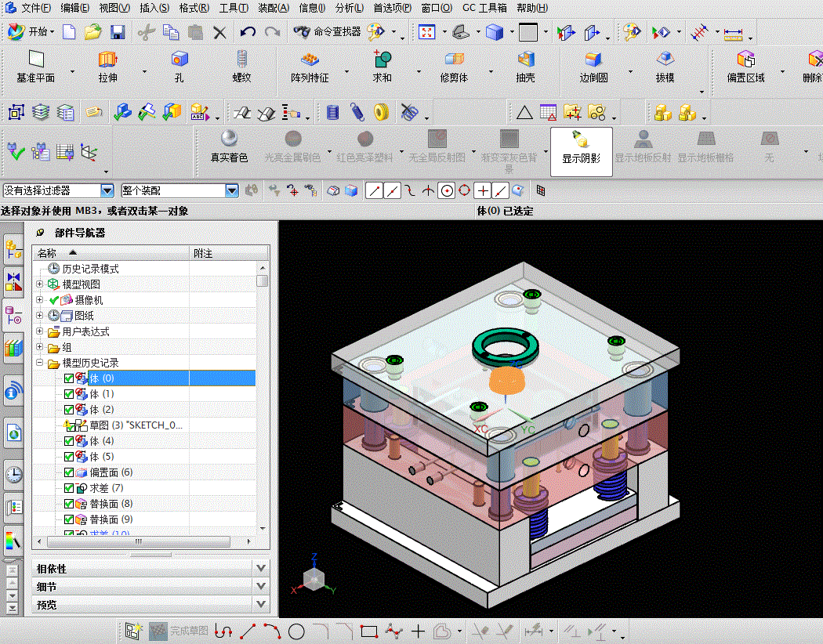Save with the floppy disk icon
The width and height of the screenshot is (823, 644).
[118, 33]
